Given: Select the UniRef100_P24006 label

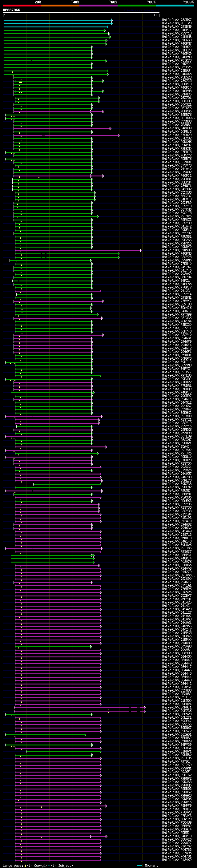Looking at the screenshot, I should point(177,568).
